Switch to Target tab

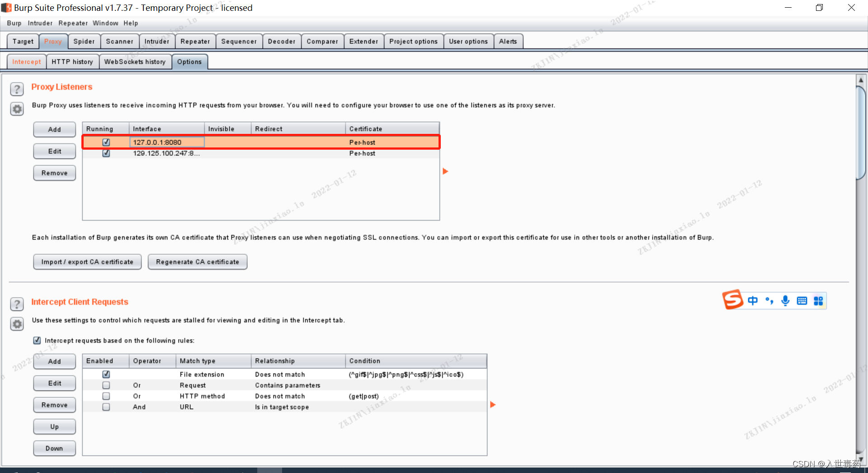point(23,41)
